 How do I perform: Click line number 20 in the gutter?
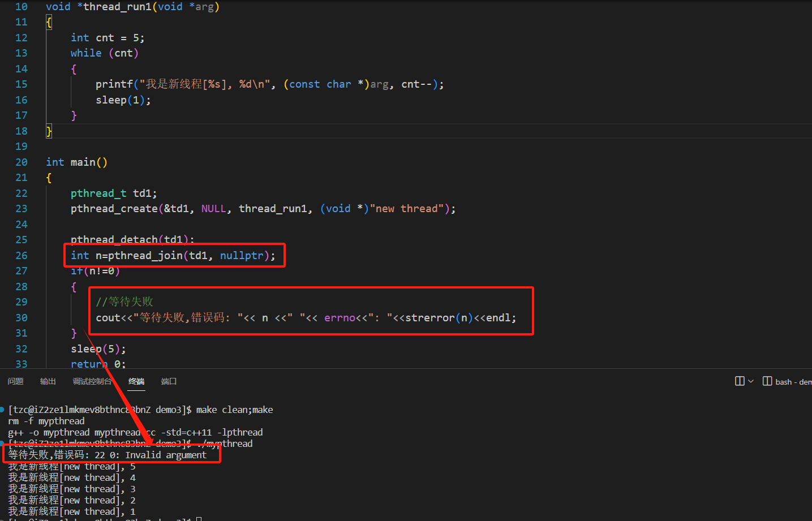coord(22,162)
